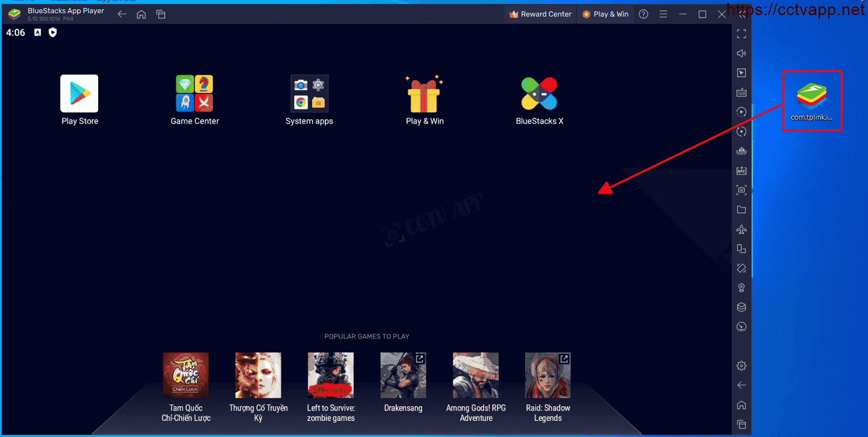868x437 pixels.
Task: Open the Media folder from the sidebar
Action: [x=741, y=209]
